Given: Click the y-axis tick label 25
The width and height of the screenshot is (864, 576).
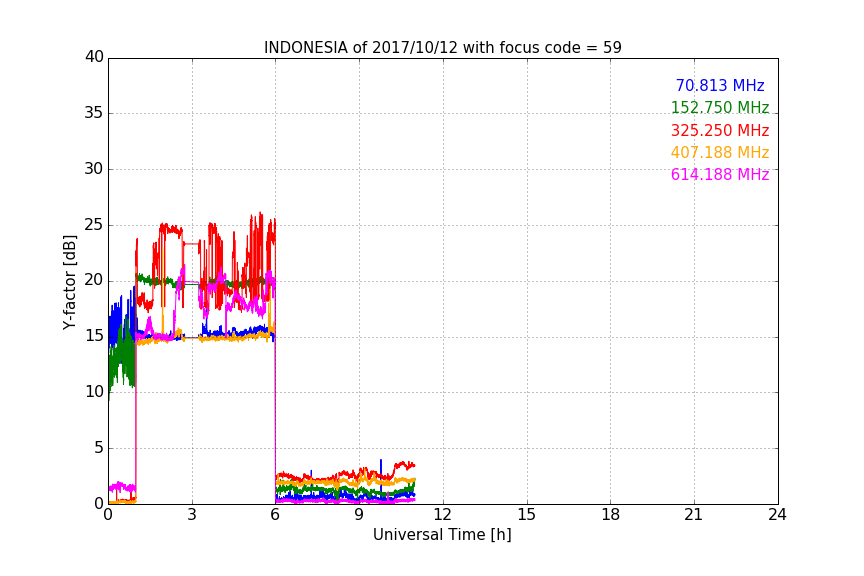Looking at the screenshot, I should pyautogui.click(x=94, y=225).
